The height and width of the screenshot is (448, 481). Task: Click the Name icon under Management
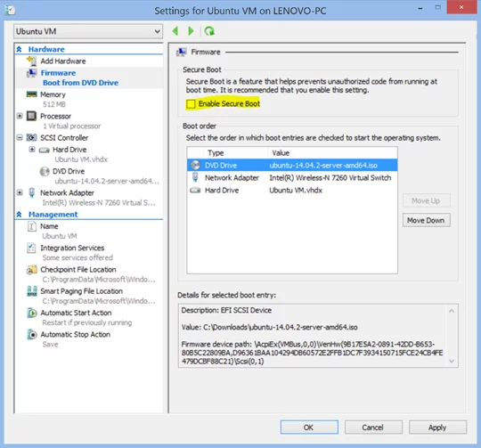[x=31, y=226]
